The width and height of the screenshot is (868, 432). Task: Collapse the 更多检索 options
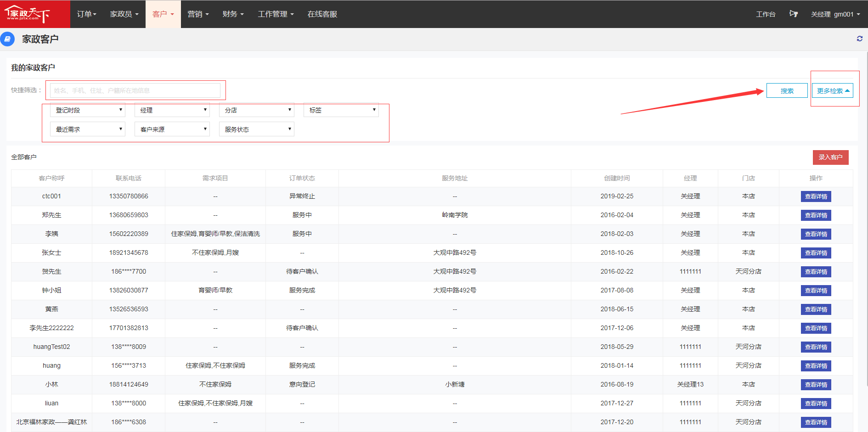[x=833, y=91]
